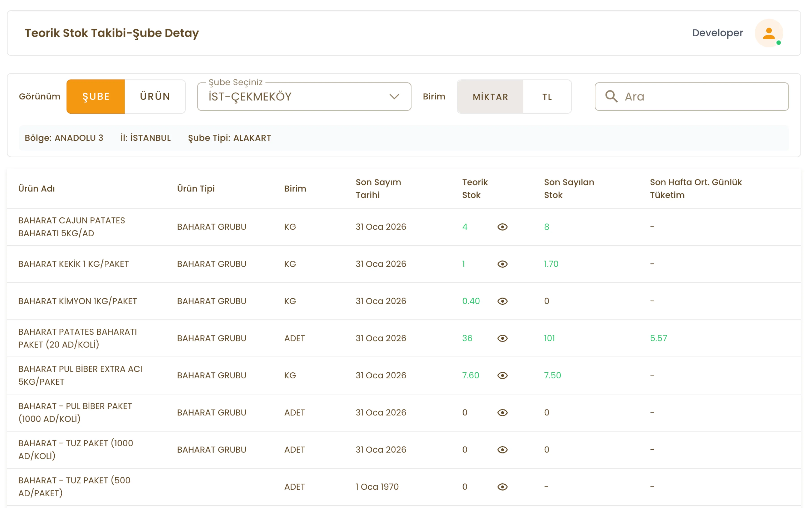Click eye icon for PUL BİBER EXTRA ACI
Screen dimensions: 812x508
pyautogui.click(x=502, y=375)
